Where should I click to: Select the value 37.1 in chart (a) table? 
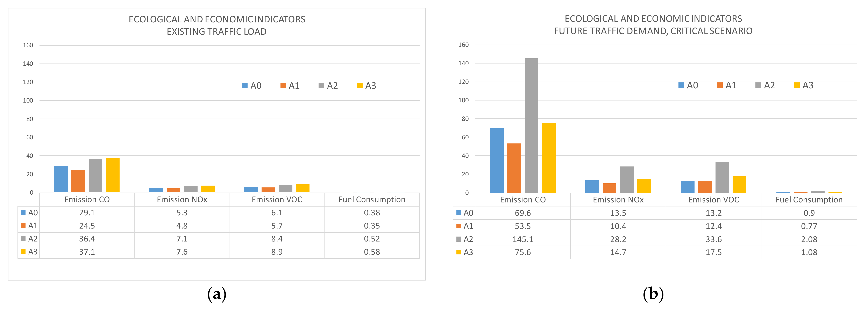(87, 252)
